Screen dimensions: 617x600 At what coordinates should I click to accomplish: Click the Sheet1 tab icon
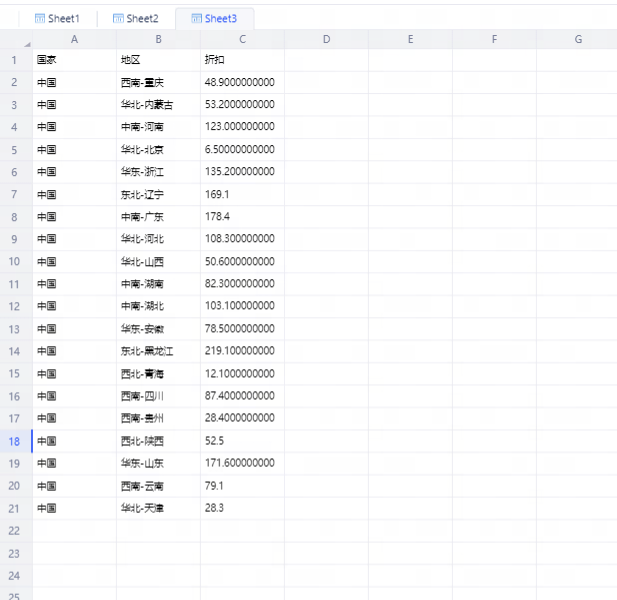click(40, 18)
